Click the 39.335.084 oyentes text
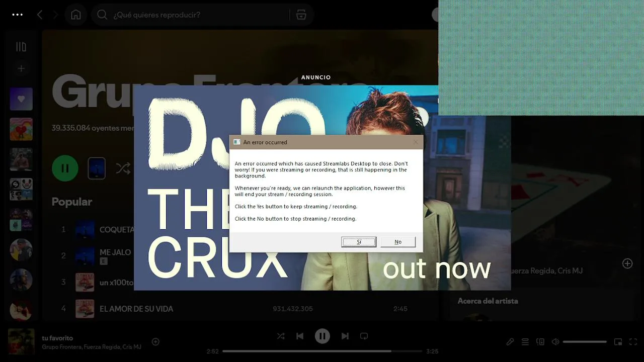 93,128
